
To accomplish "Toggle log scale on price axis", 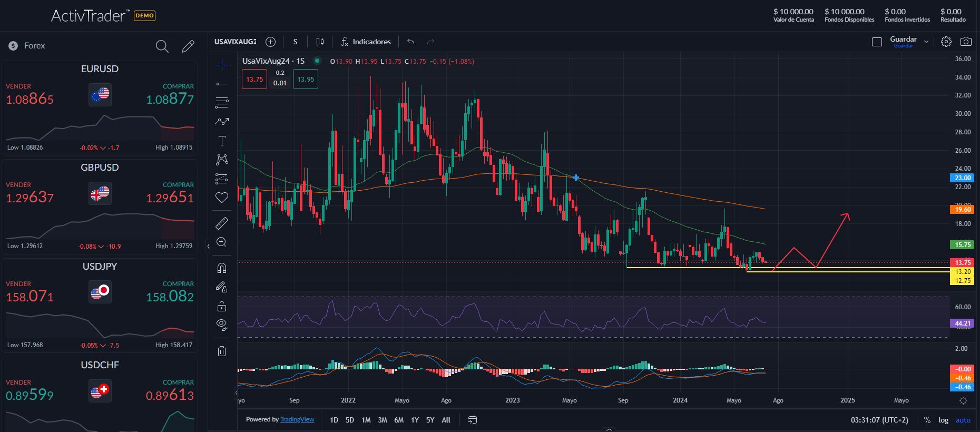I will 943,420.
